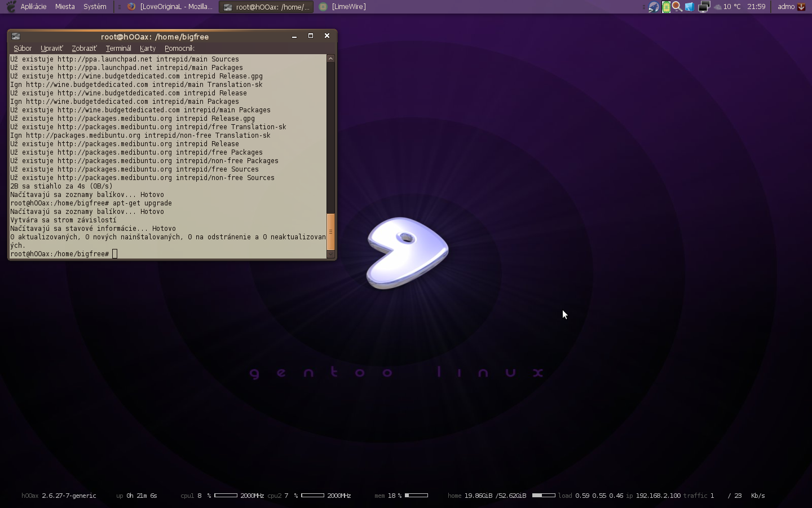Open the Pomocník help menu
This screenshot has width=812, height=508.
pyautogui.click(x=179, y=49)
